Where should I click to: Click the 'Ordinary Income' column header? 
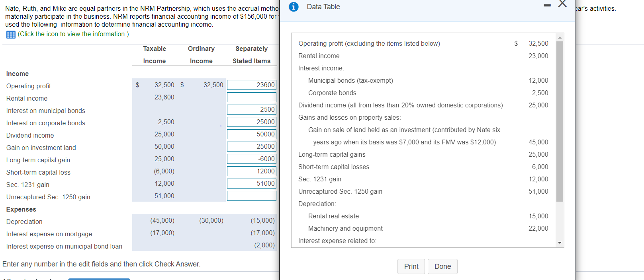(x=201, y=55)
